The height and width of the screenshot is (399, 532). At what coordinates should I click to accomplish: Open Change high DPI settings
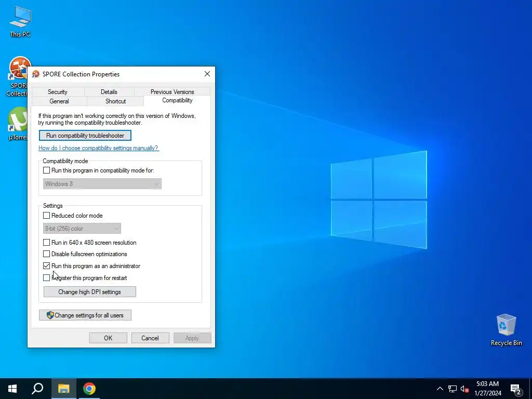tap(89, 292)
